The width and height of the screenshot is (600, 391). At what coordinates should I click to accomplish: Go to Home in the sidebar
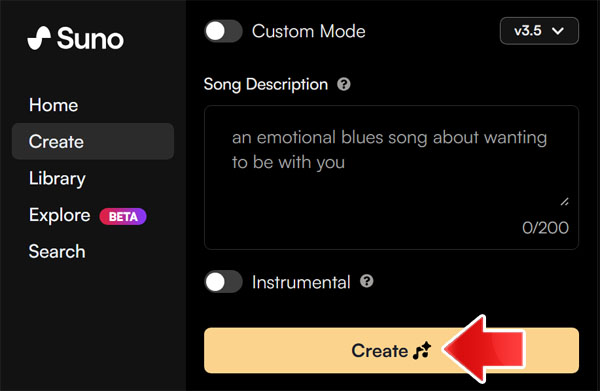point(54,105)
